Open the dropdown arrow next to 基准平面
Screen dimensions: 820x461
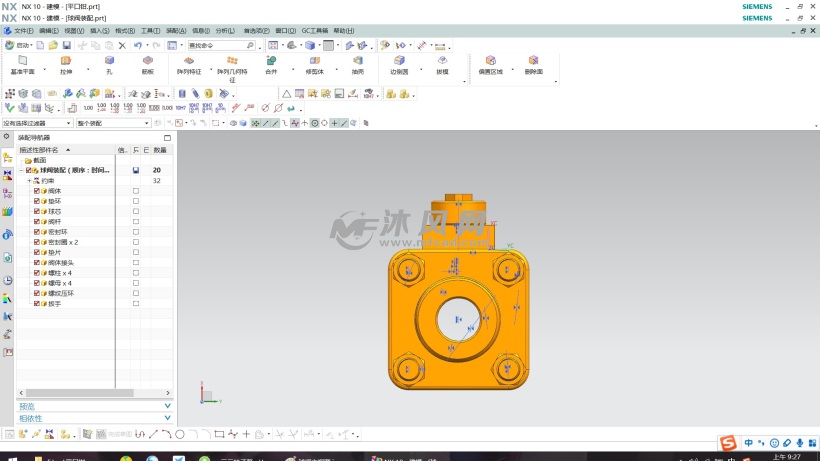(x=44, y=69)
